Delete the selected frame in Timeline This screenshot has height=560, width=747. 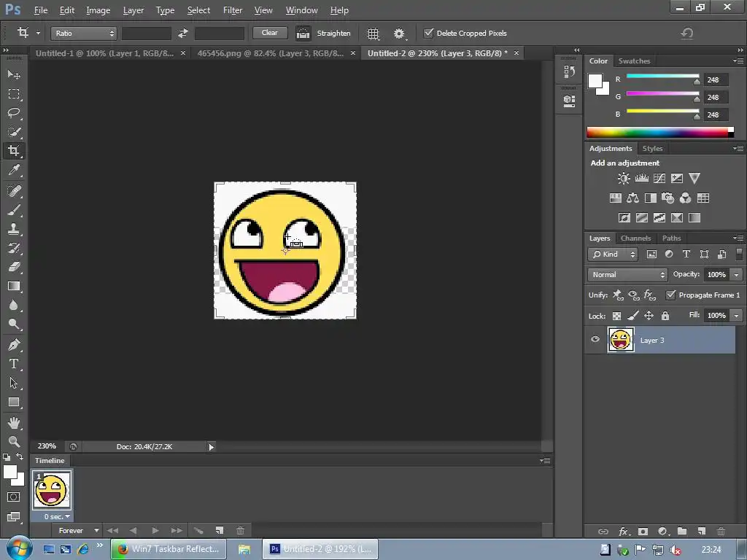pyautogui.click(x=240, y=531)
